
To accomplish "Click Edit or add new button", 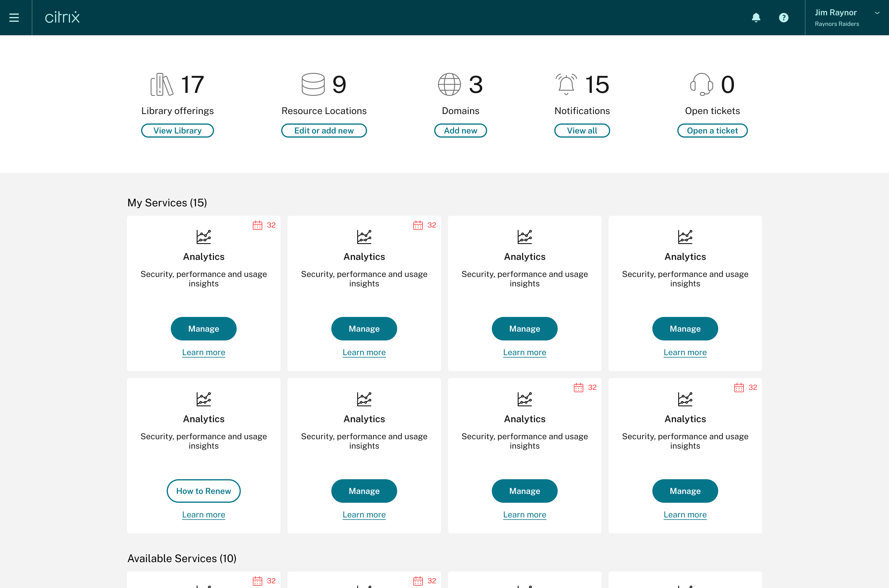I will pyautogui.click(x=324, y=131).
